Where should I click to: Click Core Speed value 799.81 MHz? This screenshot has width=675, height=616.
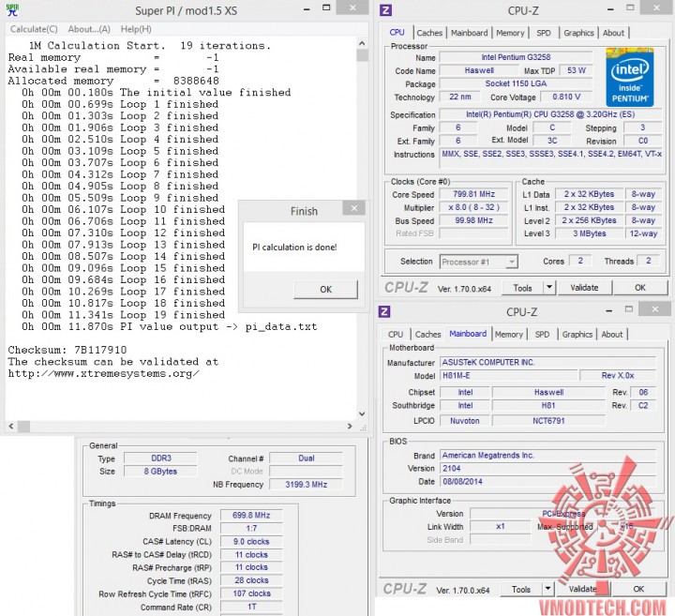pyautogui.click(x=474, y=194)
